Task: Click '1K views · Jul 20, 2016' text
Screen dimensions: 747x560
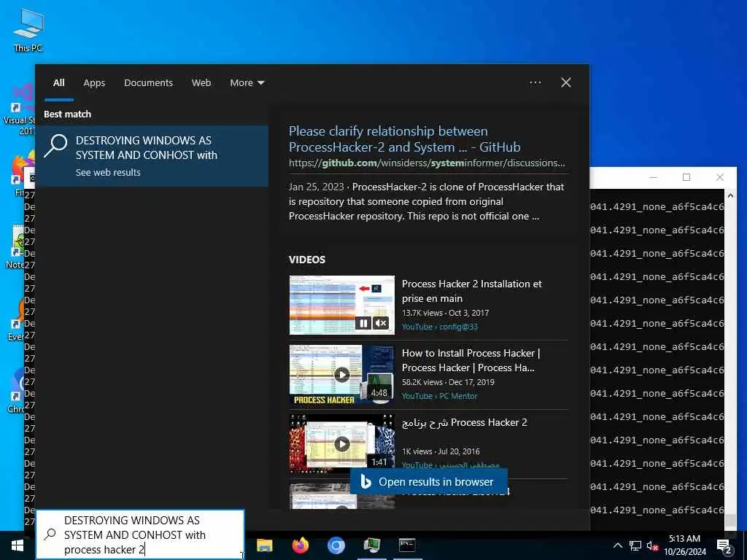Action: pyautogui.click(x=441, y=451)
